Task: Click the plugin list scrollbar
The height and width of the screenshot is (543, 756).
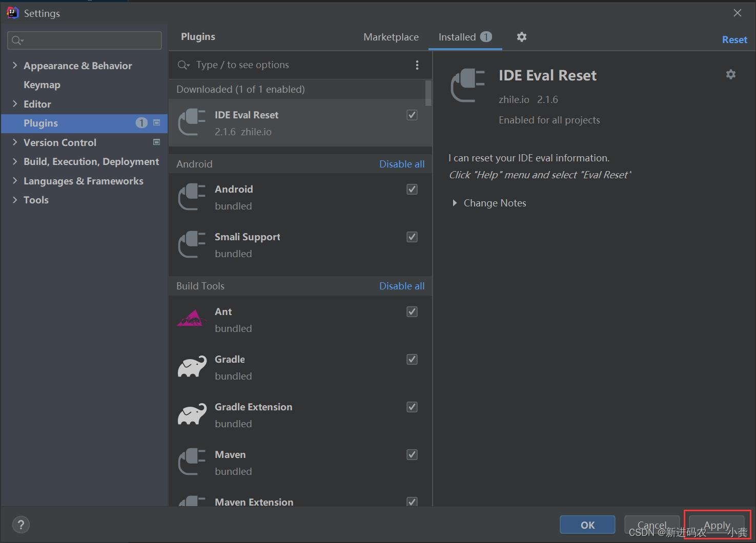Action: pyautogui.click(x=428, y=93)
